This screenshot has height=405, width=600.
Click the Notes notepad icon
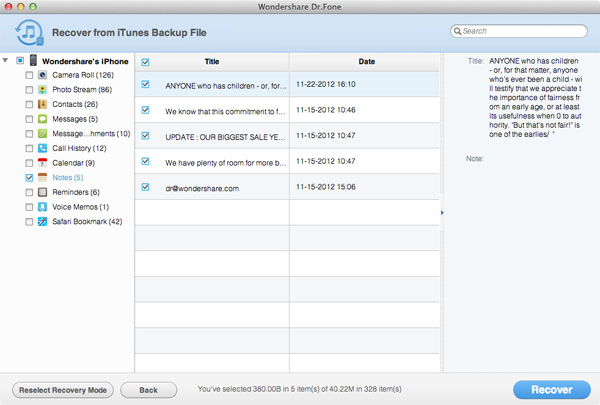[42, 177]
